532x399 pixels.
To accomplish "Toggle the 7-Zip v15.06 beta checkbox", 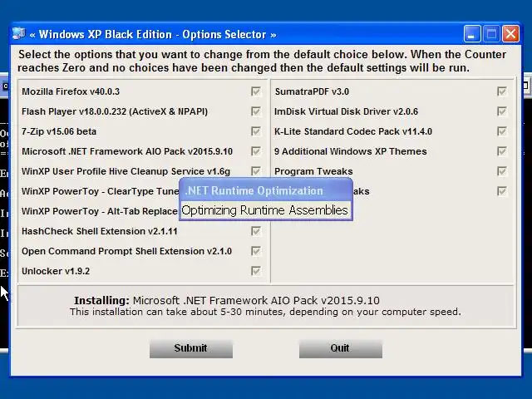I will coord(256,131).
